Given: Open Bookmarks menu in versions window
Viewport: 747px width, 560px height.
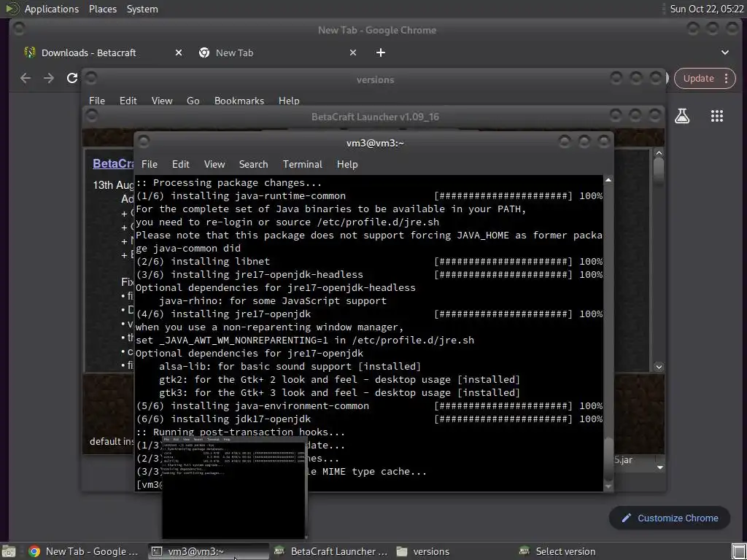Looking at the screenshot, I should coord(239,101).
